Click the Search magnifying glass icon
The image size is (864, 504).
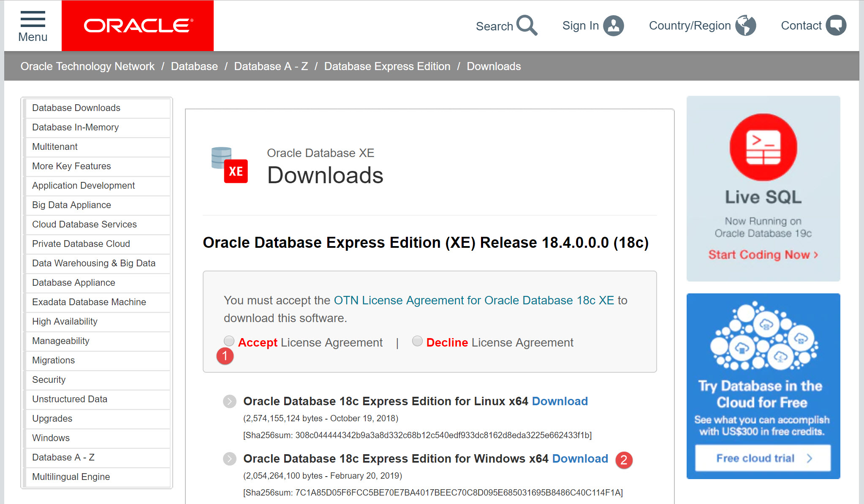click(x=527, y=25)
